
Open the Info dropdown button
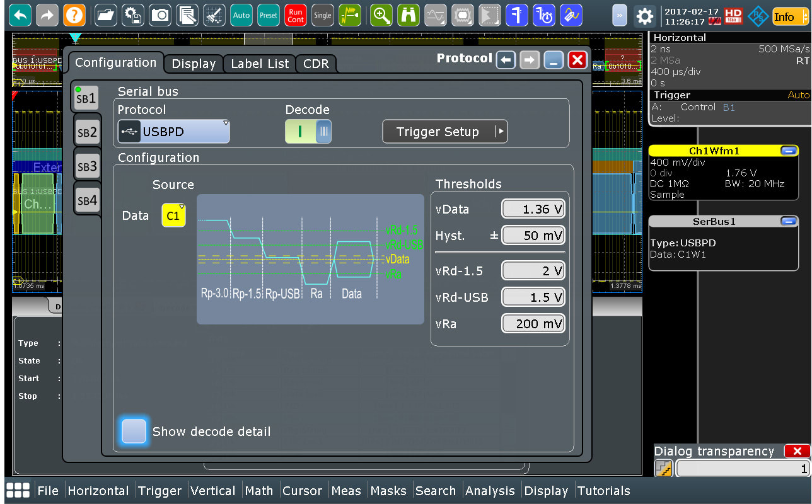(x=789, y=16)
